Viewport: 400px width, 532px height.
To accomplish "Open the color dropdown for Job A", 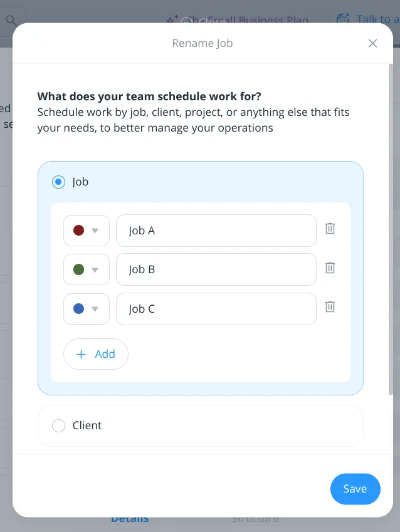I will (94, 230).
